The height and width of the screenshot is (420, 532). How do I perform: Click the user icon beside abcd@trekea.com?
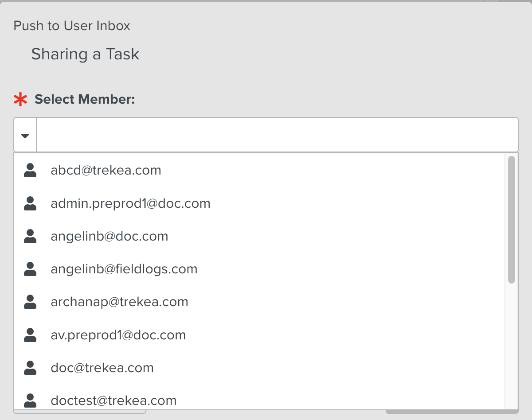pyautogui.click(x=30, y=170)
